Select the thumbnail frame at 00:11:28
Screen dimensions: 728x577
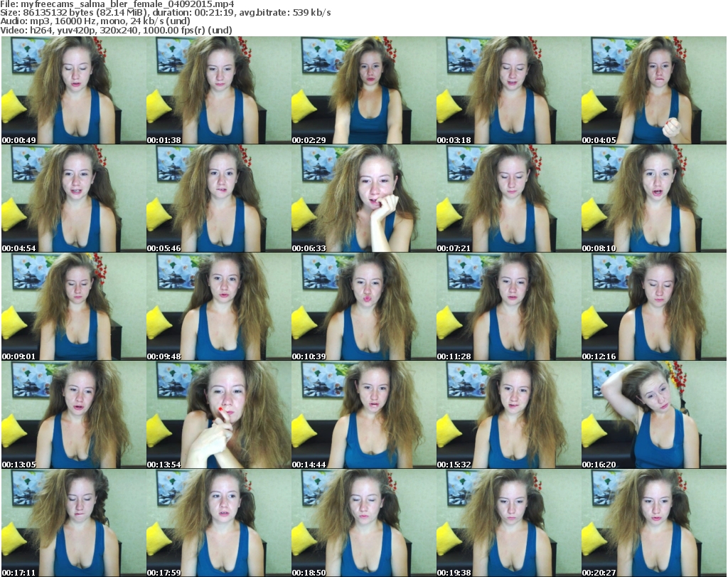coord(509,307)
